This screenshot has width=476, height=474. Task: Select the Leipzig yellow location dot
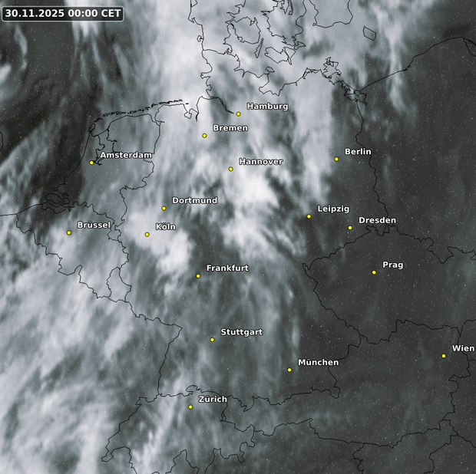click(x=309, y=216)
